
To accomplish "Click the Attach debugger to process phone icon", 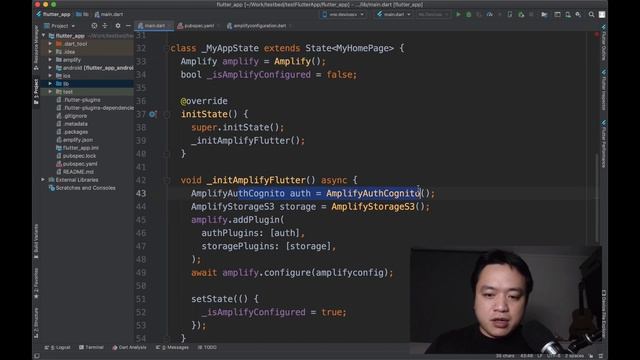I will (510, 14).
